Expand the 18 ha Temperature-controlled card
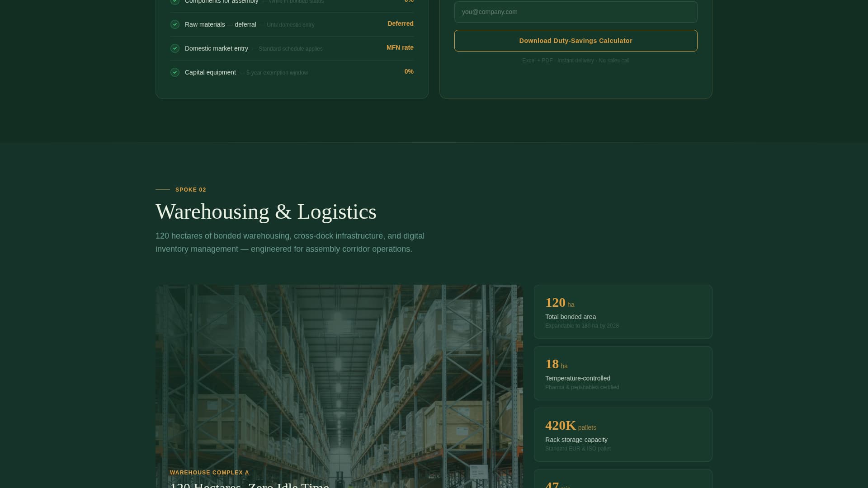This screenshot has width=868, height=488. 623,373
